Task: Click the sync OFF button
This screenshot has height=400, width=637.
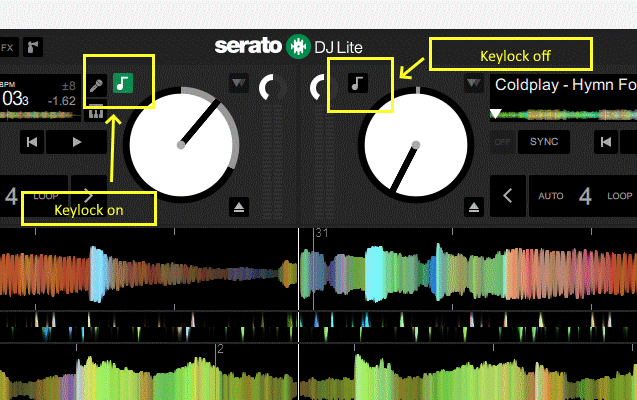Action: 503,142
